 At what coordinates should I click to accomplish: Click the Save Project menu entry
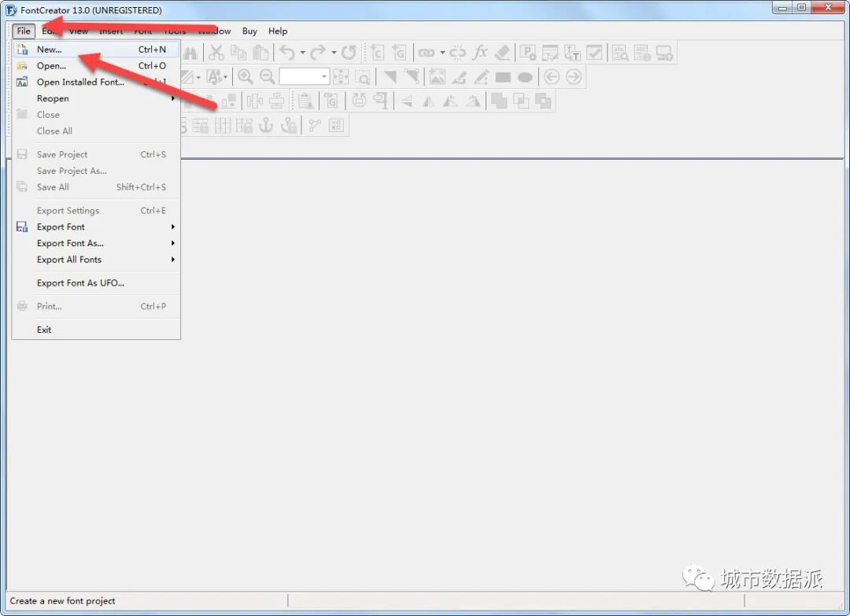coord(97,154)
